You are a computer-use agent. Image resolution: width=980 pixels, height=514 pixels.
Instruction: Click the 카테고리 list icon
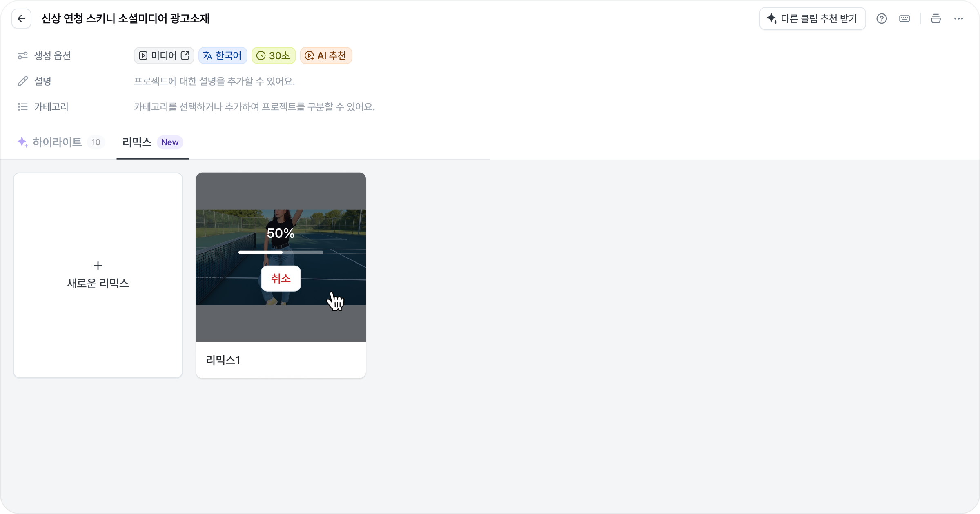[x=22, y=107]
